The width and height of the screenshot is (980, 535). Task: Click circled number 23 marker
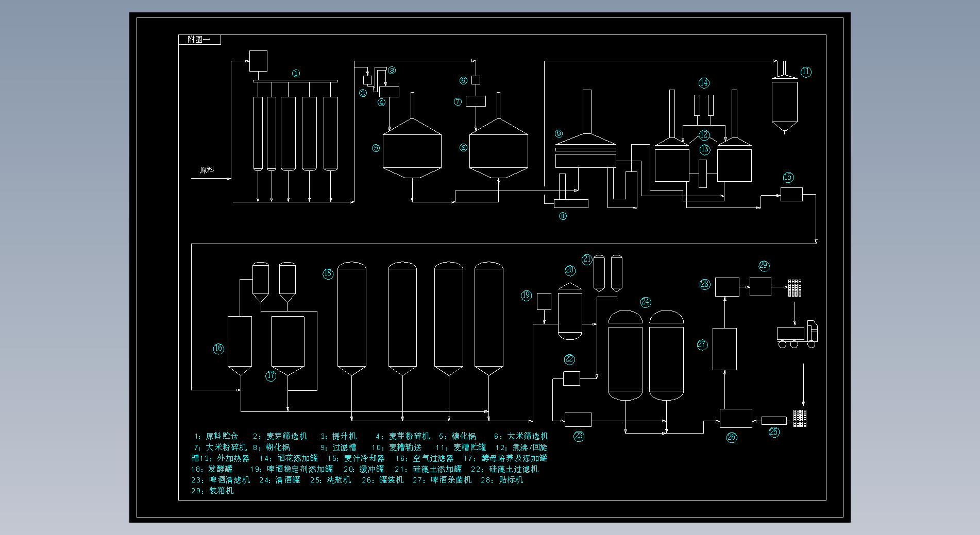pos(579,436)
